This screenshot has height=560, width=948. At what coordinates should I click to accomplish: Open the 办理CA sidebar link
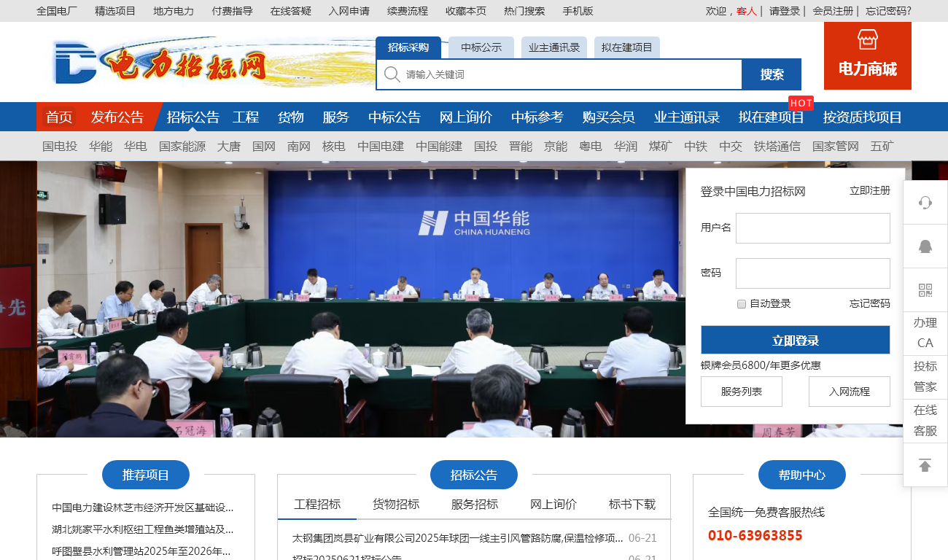[x=925, y=333]
